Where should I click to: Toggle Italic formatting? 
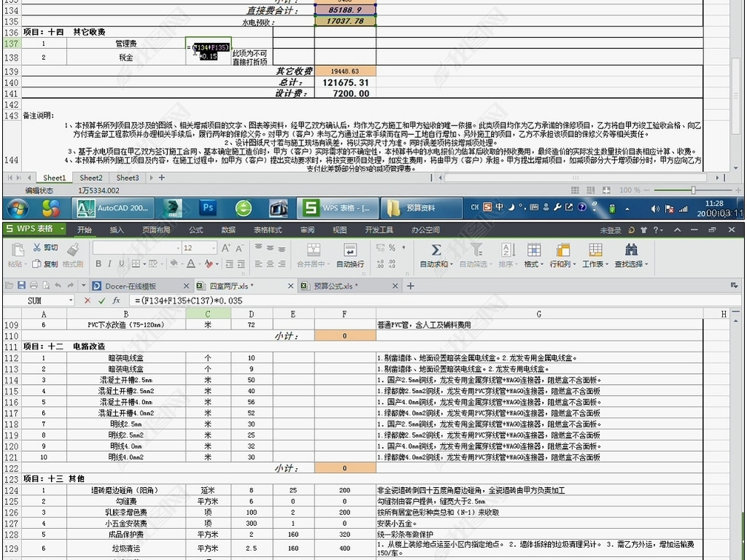(x=110, y=264)
